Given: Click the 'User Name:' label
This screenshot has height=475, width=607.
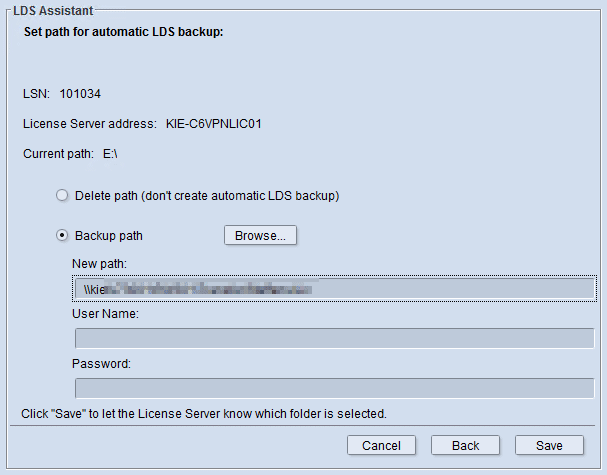Looking at the screenshot, I should point(105,313).
